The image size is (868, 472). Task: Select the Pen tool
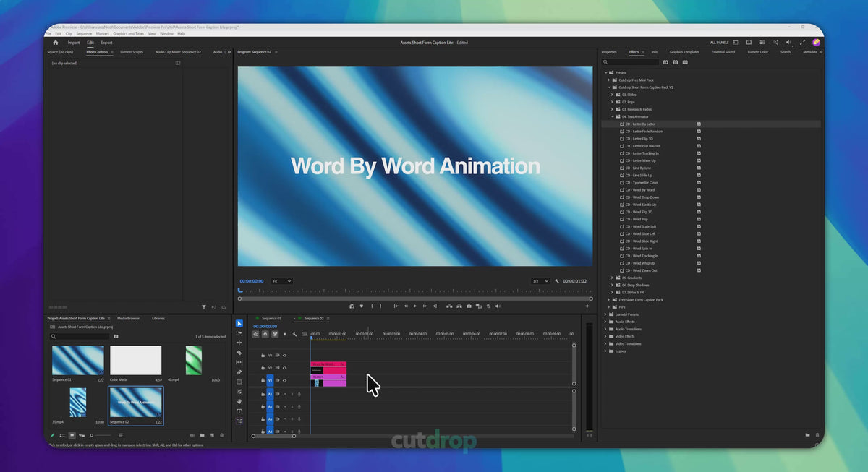tap(239, 372)
